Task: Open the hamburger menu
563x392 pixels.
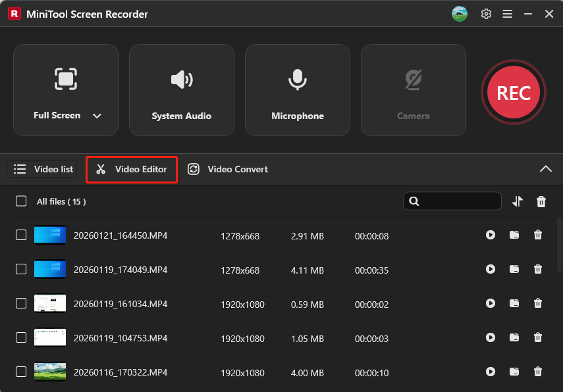Action: (x=507, y=13)
